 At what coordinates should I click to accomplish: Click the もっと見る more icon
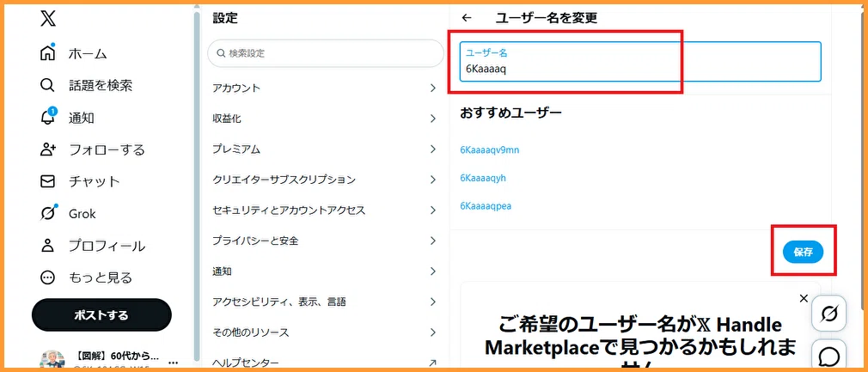coord(48,277)
